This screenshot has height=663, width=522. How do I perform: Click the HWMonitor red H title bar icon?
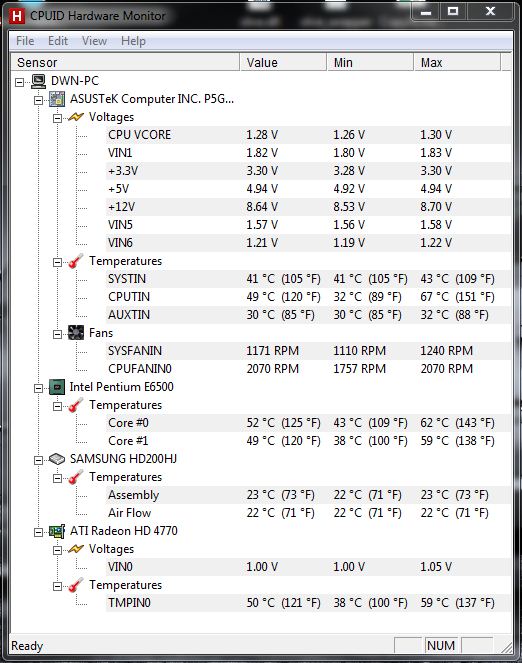coord(17,16)
